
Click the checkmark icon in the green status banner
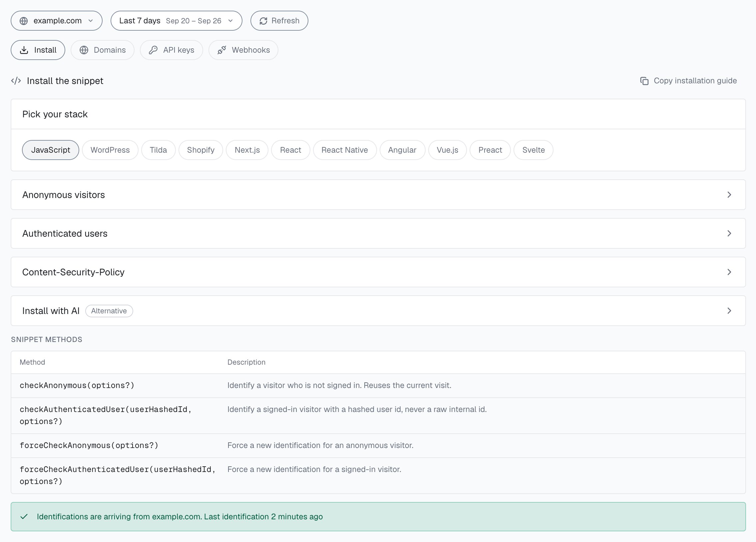pyautogui.click(x=24, y=517)
